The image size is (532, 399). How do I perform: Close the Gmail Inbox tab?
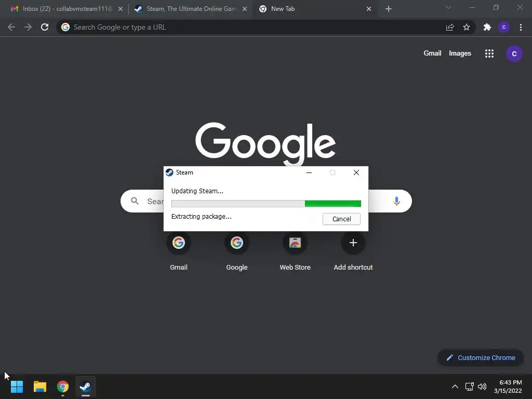[x=121, y=9]
